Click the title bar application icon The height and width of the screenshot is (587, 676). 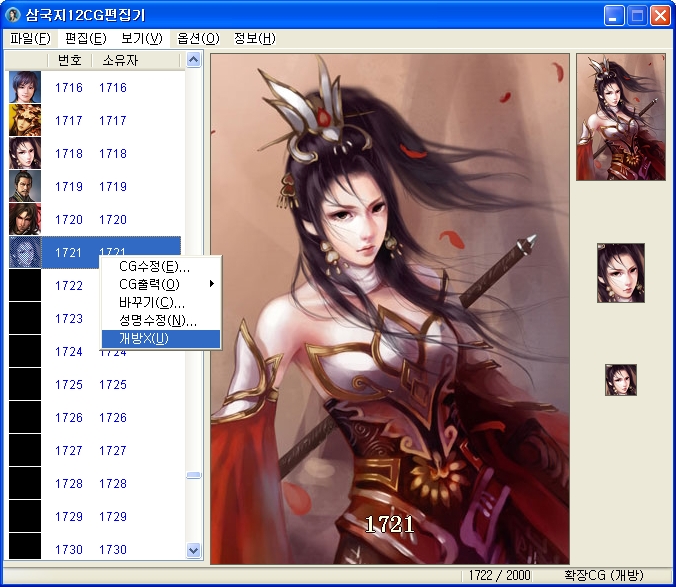point(13,15)
